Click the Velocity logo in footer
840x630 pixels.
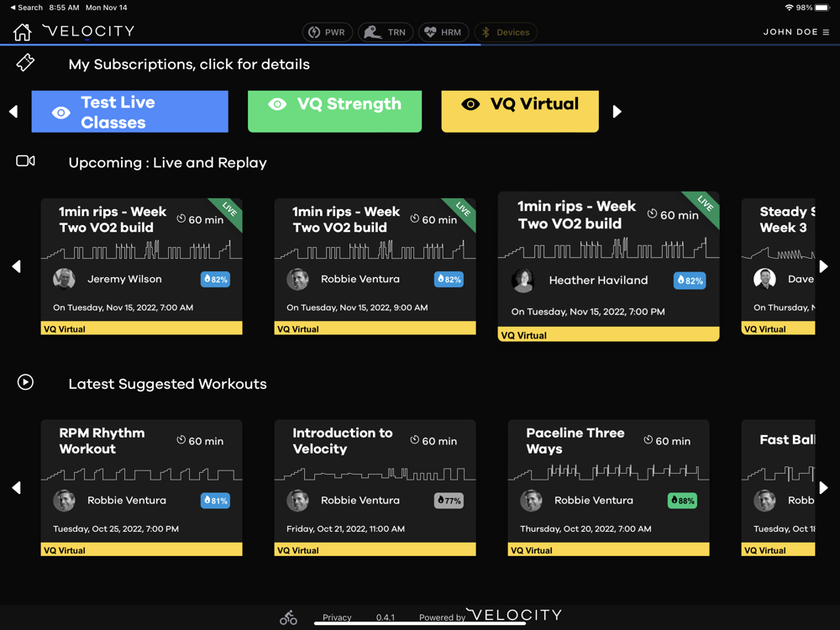pos(514,615)
